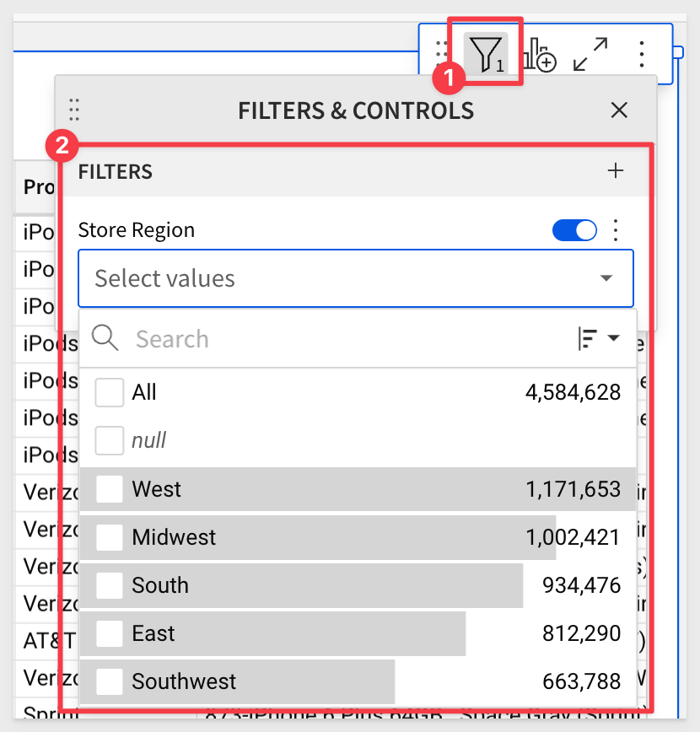Toggle off the Store Region filter
Screen dimensions: 700x732
pos(574,230)
